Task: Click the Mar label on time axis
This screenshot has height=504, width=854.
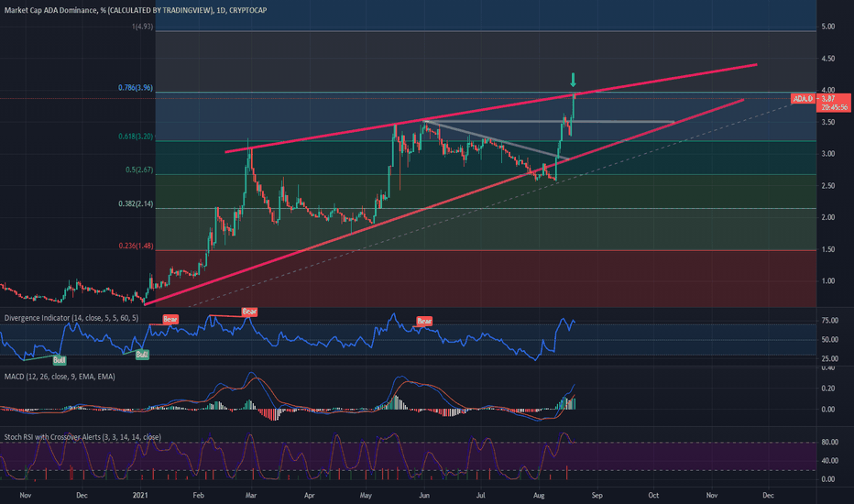Action: (x=250, y=495)
